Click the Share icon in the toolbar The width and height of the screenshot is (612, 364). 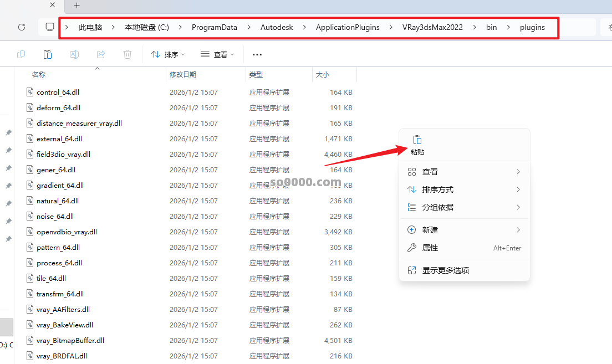pyautogui.click(x=101, y=54)
